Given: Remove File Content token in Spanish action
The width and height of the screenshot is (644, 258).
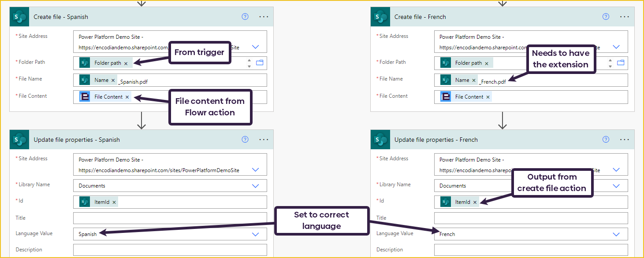Looking at the screenshot, I should [127, 97].
